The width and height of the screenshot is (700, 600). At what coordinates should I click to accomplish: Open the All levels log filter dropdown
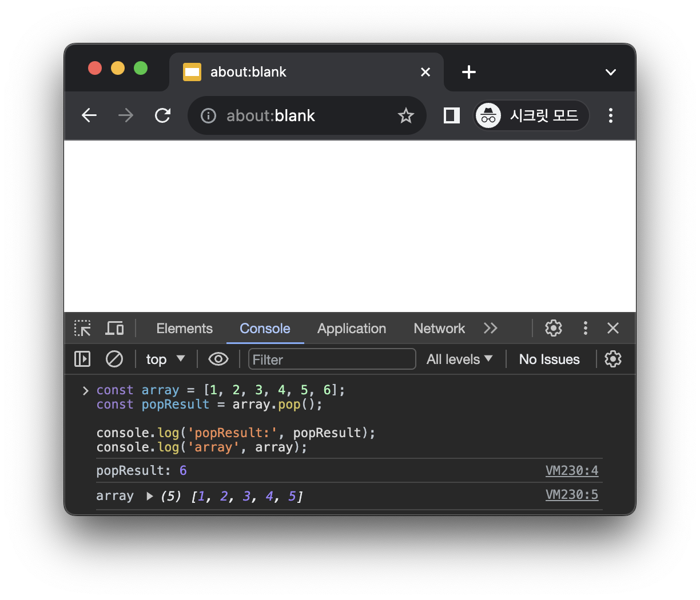459,359
